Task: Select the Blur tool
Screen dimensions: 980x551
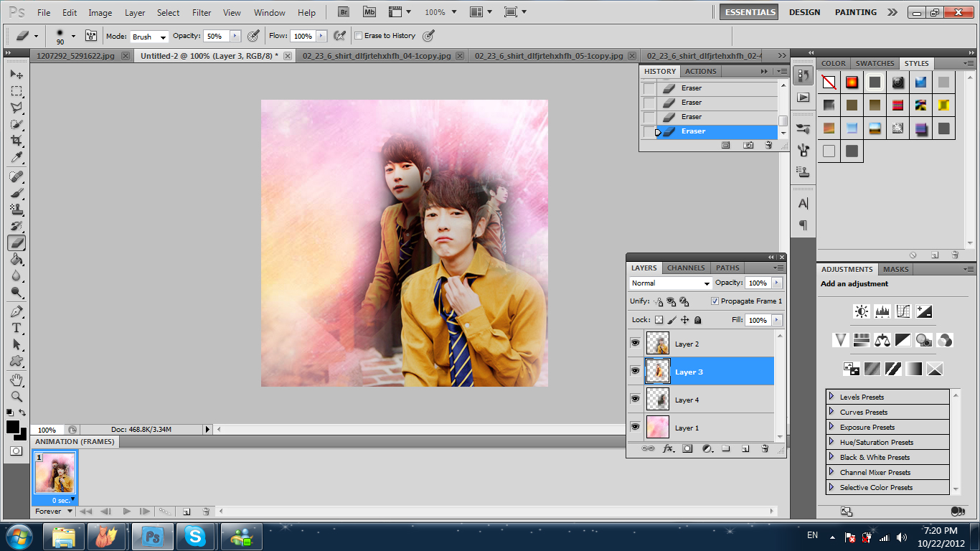Action: pos(17,276)
